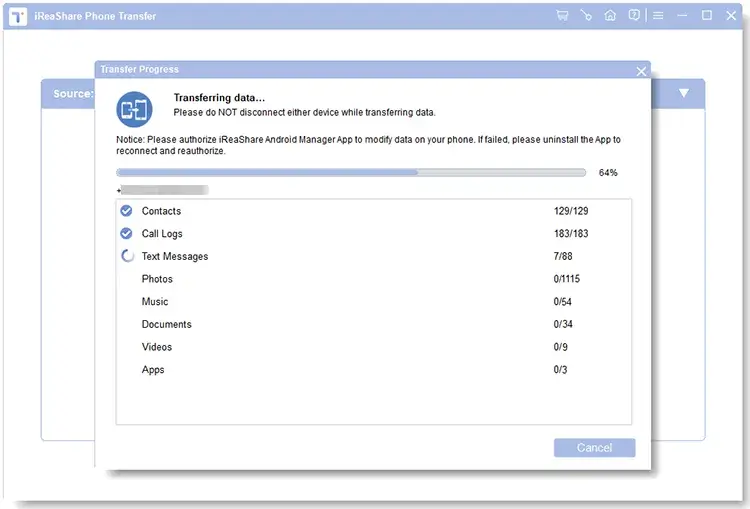750x509 pixels.
Task: Click the phone transfer icon in dialog
Action: click(x=133, y=108)
